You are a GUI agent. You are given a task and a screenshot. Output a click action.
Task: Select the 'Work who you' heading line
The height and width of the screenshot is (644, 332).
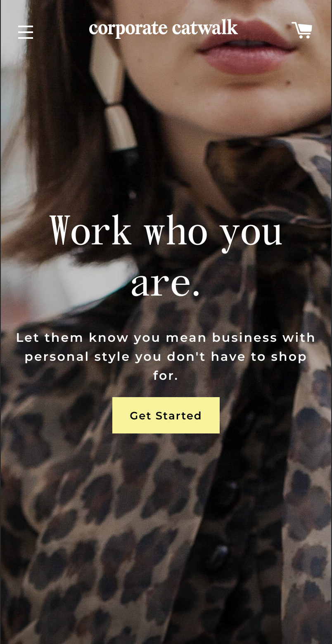coord(166,231)
